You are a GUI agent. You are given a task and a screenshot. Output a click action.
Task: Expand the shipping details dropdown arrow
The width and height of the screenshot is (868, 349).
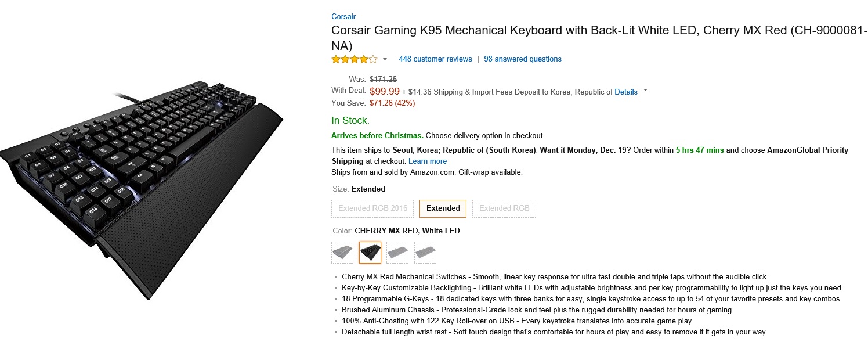pyautogui.click(x=646, y=91)
